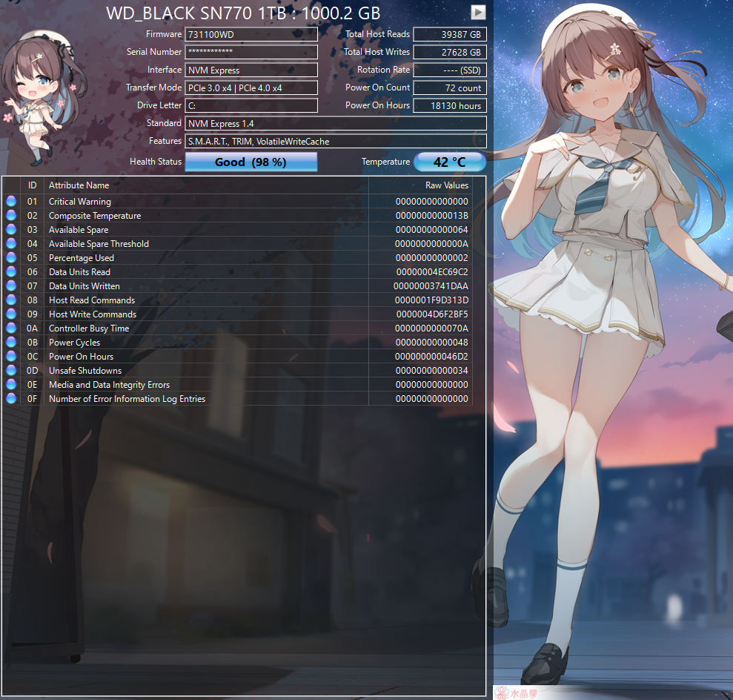Click the Error Information Log Entries orb
This screenshot has width=733, height=700.
11,398
